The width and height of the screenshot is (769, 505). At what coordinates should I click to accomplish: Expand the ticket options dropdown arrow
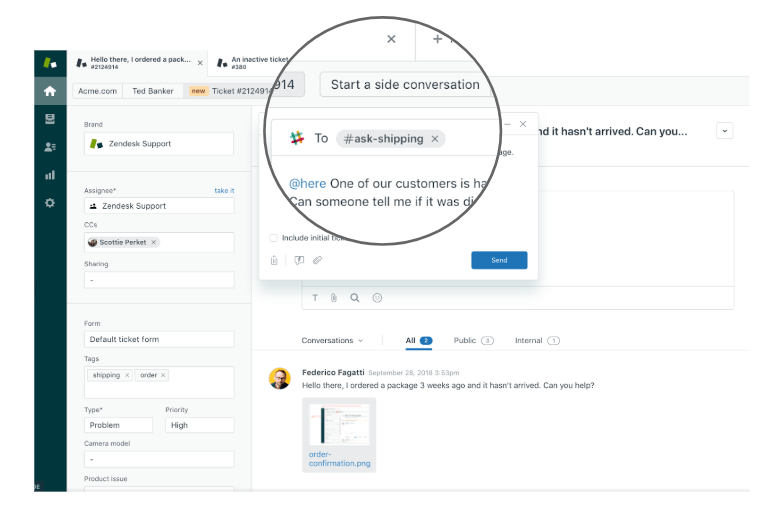click(725, 131)
